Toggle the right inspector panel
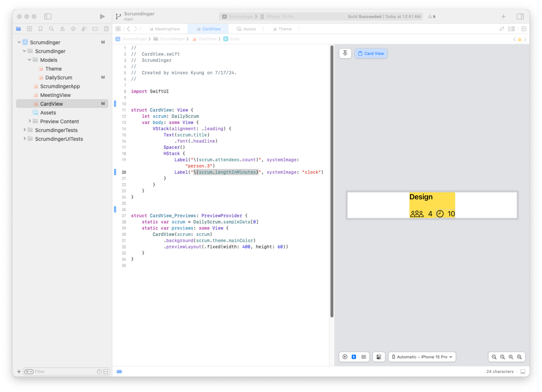 click(x=520, y=17)
